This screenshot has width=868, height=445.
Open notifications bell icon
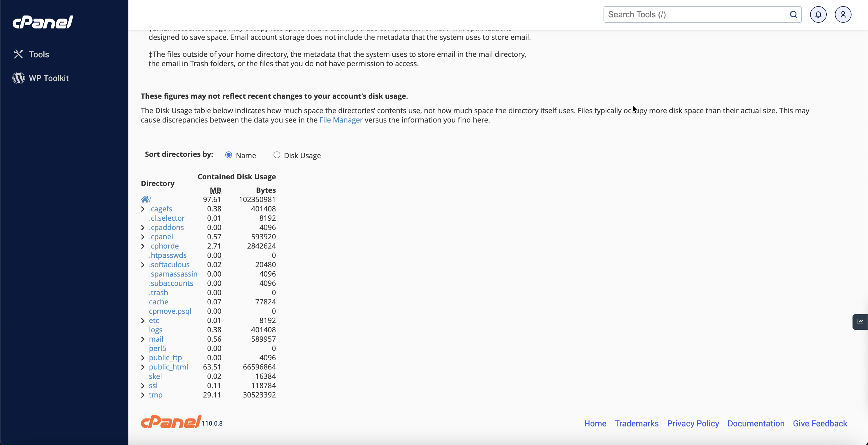coord(818,14)
